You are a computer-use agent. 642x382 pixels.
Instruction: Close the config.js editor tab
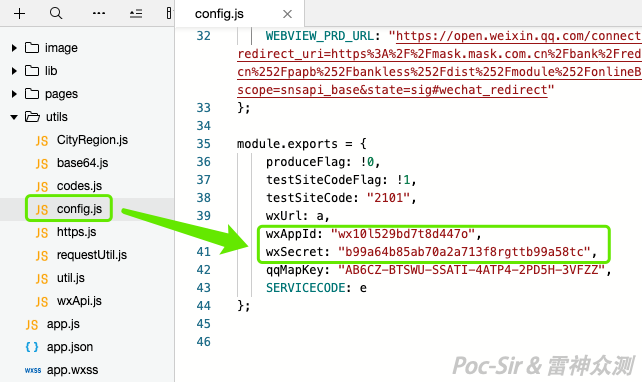coord(287,14)
